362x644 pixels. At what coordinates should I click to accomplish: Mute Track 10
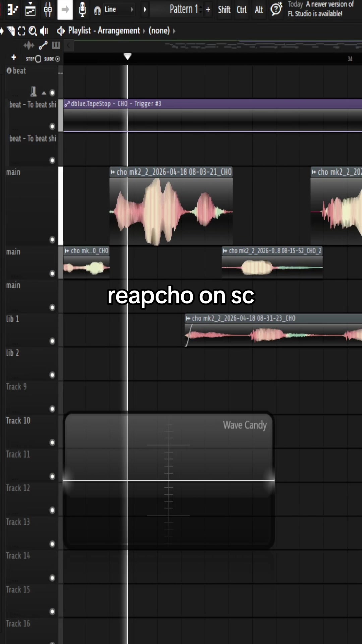52,443
